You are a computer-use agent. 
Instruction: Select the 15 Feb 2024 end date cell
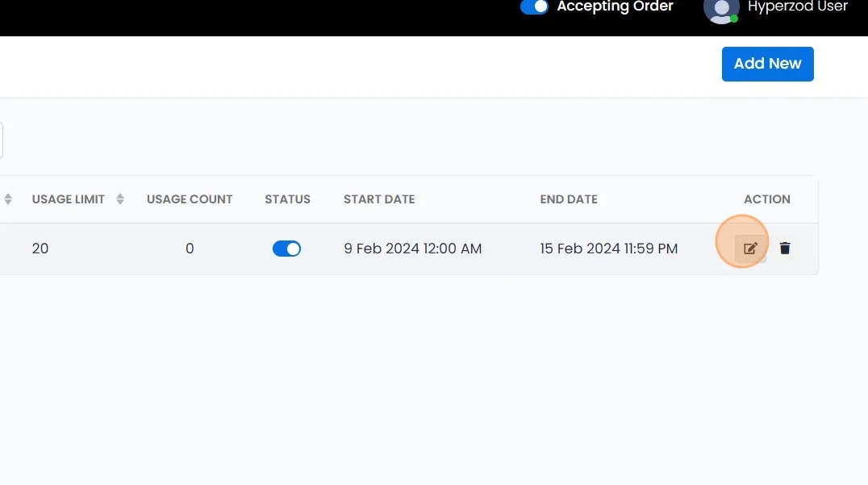click(608, 249)
